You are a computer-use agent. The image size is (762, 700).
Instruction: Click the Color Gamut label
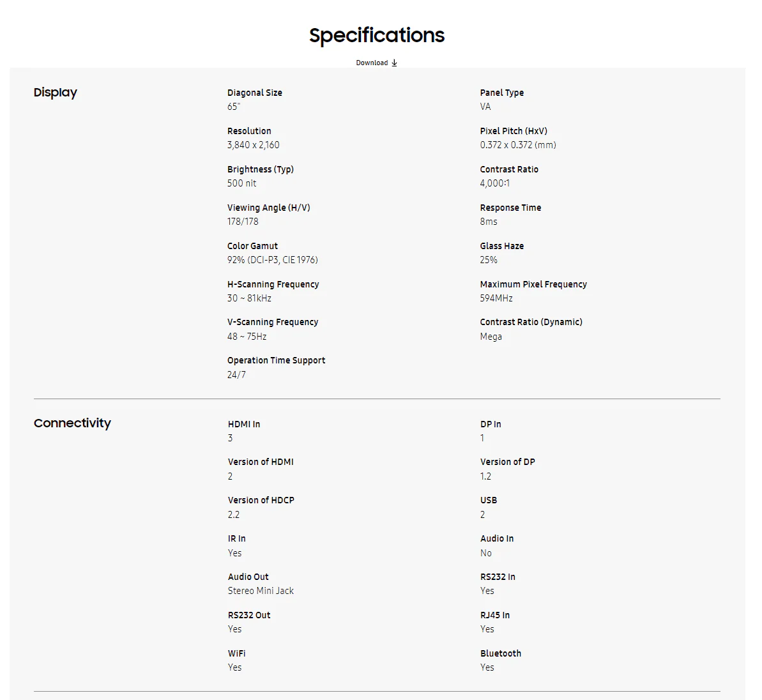[253, 246]
